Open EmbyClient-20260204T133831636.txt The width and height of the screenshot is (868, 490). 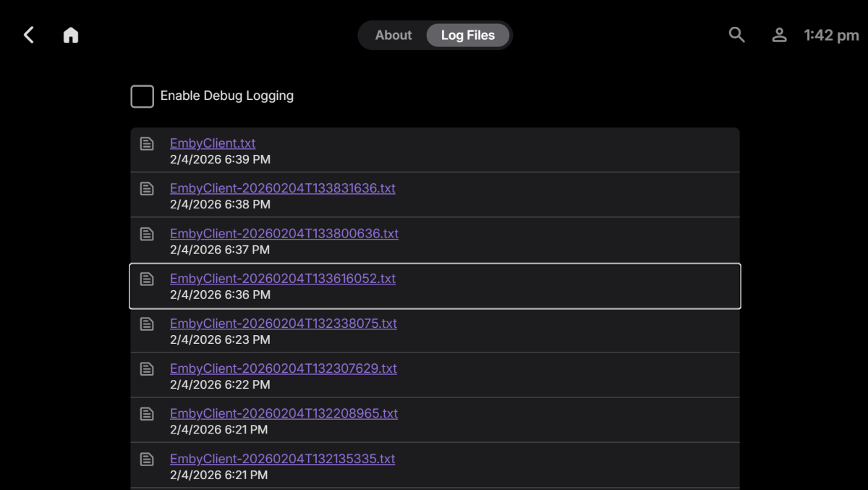282,187
